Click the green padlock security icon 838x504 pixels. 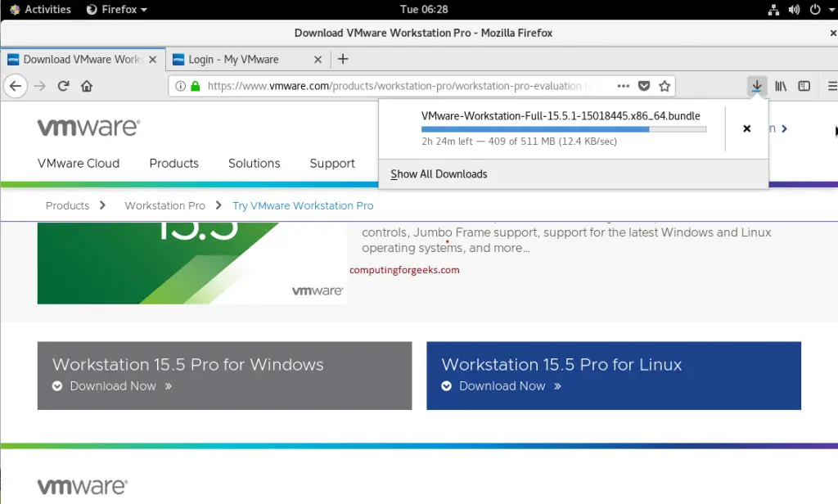coord(195,86)
